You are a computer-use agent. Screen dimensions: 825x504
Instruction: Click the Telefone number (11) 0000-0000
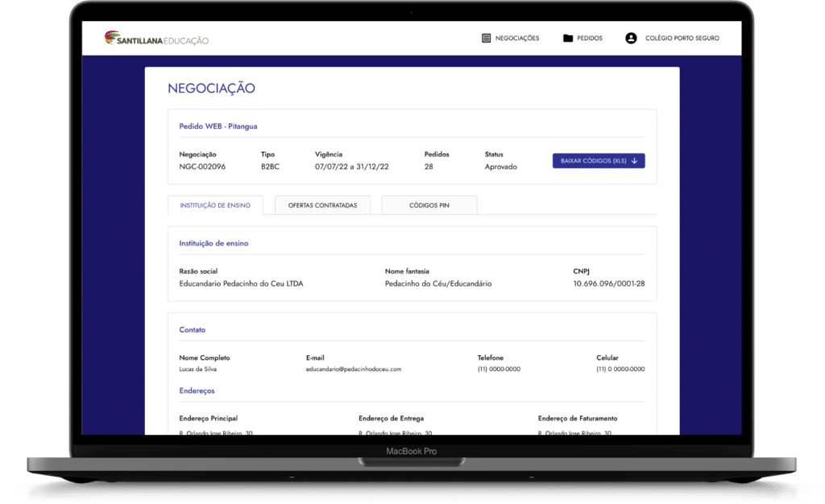click(499, 370)
